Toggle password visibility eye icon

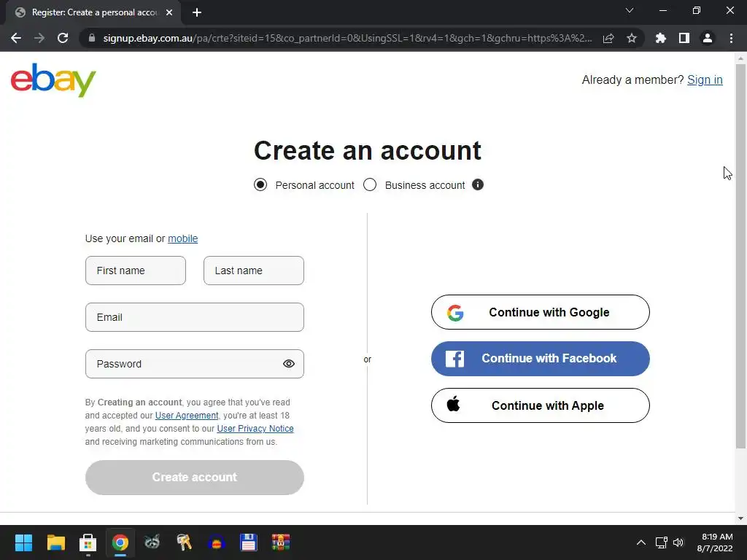pyautogui.click(x=289, y=364)
